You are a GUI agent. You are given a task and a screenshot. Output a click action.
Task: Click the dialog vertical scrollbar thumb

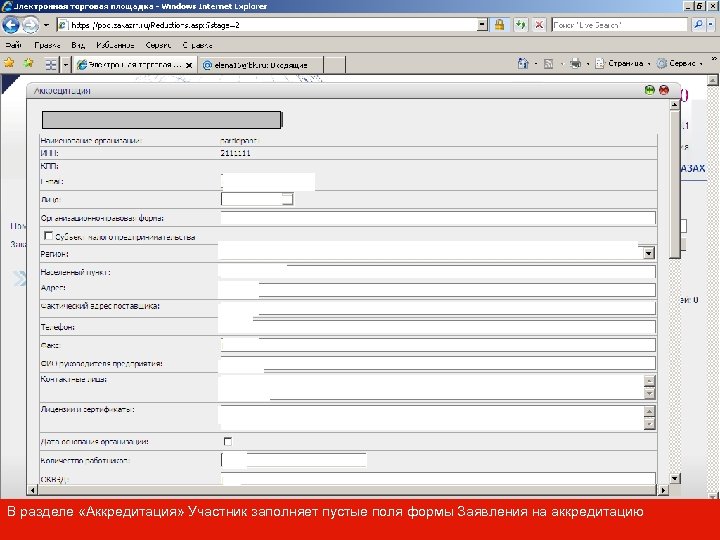[675, 184]
